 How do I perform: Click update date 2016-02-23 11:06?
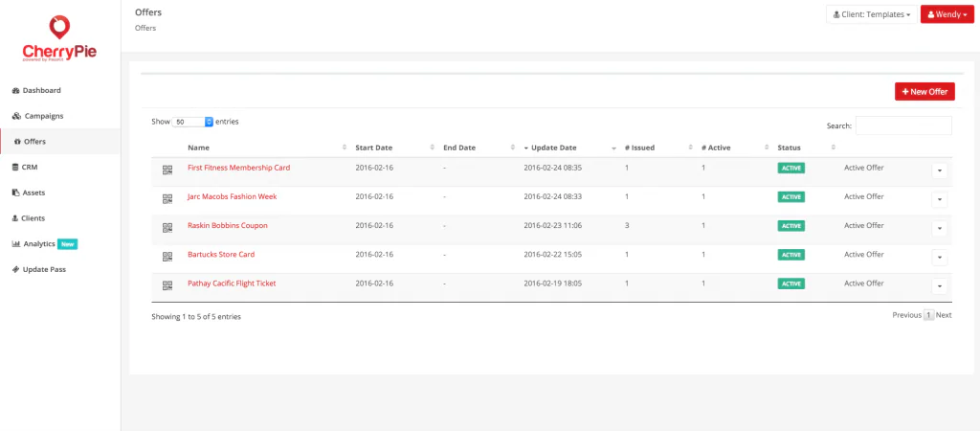click(552, 225)
